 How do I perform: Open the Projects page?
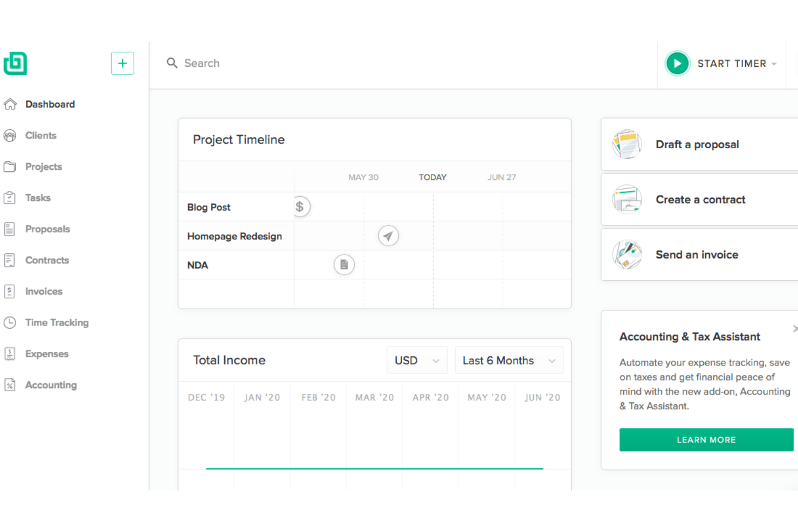click(44, 167)
